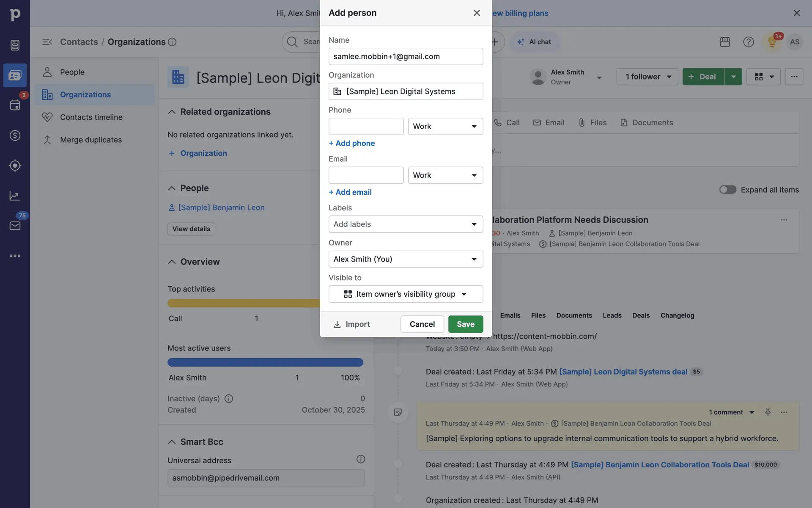The image size is (812, 508).
Task: Open the Insights chart sidebar icon
Action: (x=15, y=196)
